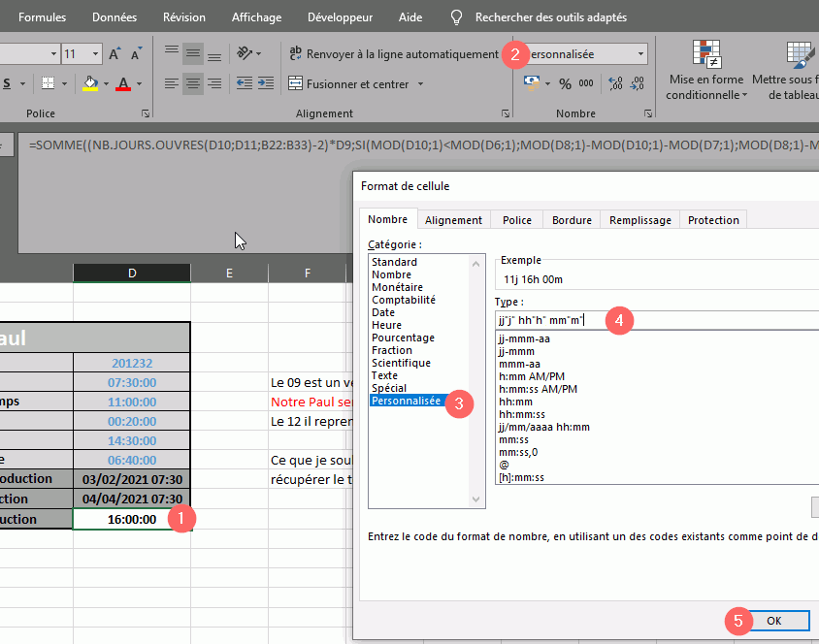Click the font color red A swatch

coord(123,84)
